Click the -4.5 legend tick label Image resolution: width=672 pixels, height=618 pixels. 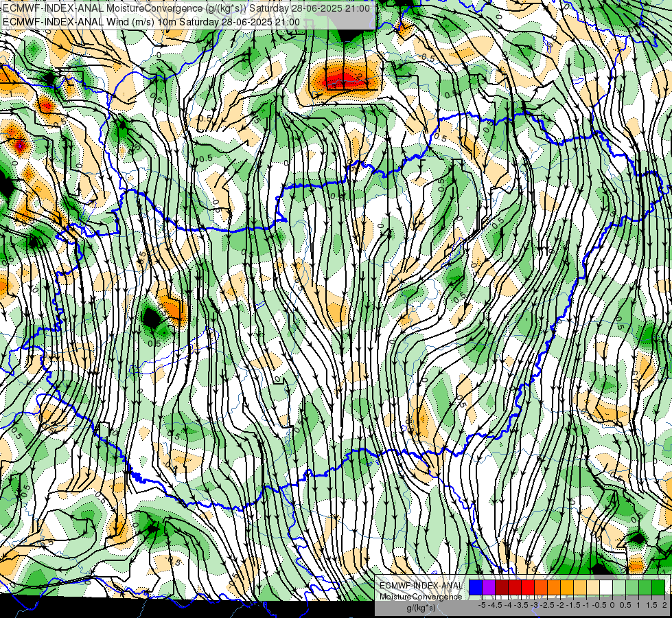(x=495, y=605)
